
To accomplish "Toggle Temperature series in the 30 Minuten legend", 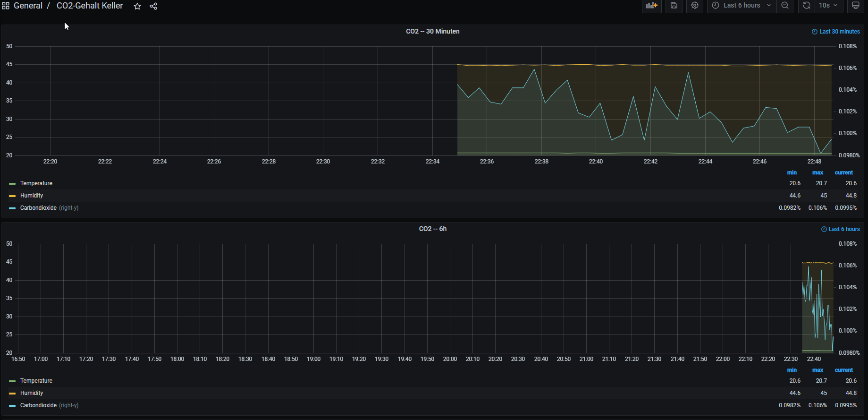I will [x=36, y=183].
